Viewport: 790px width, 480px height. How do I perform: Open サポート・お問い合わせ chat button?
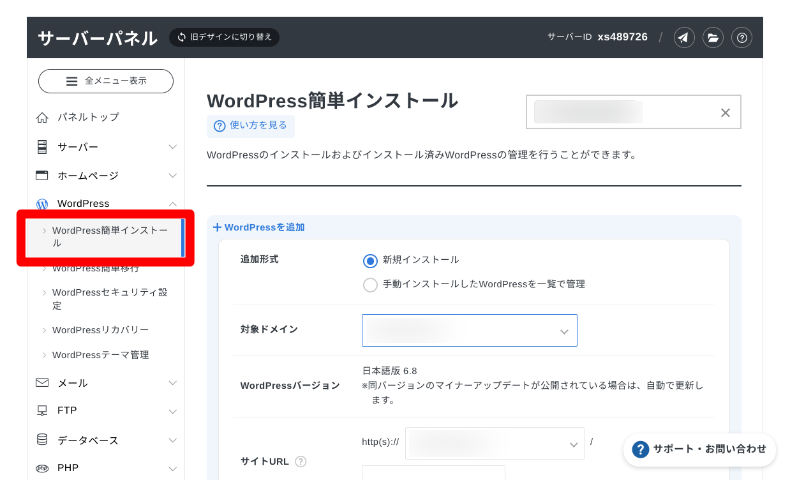point(700,449)
